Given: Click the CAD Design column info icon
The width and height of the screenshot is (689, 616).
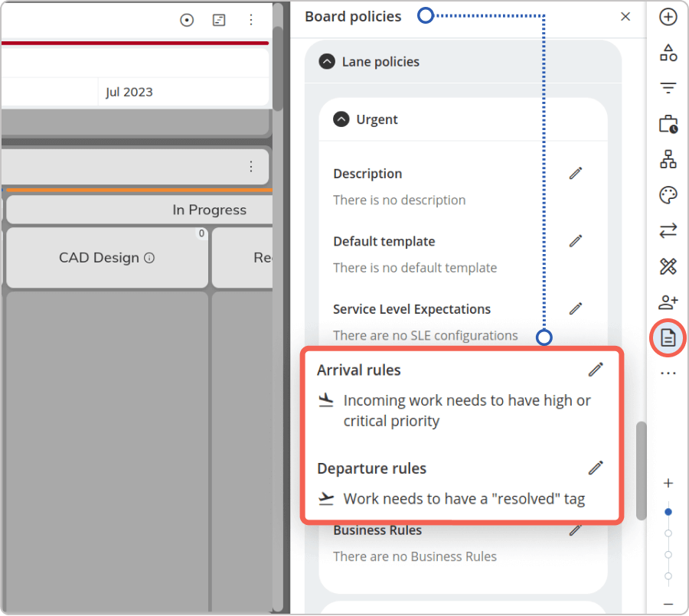Looking at the screenshot, I should click(149, 258).
